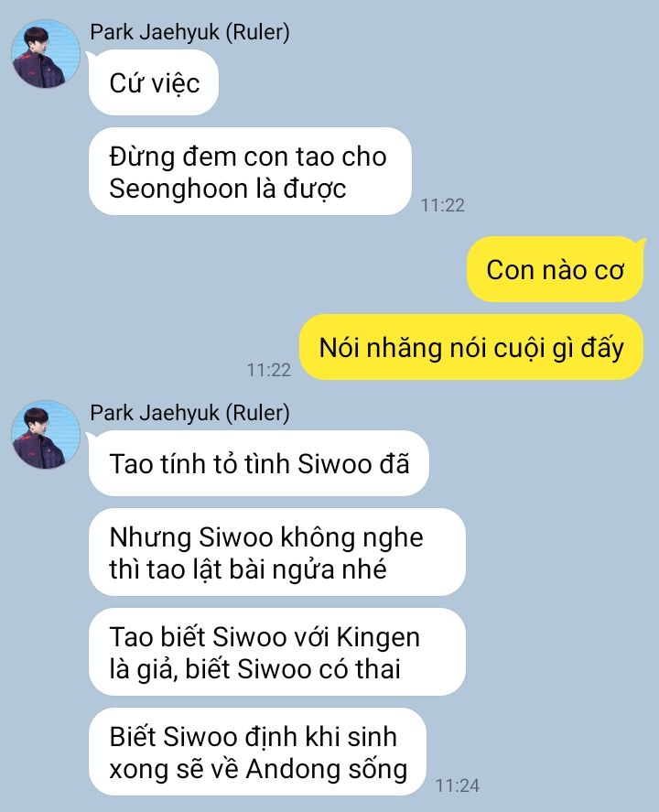Select the 'Nhưng Siwoo không nghe' message bubble
659x812 pixels.
(277, 552)
